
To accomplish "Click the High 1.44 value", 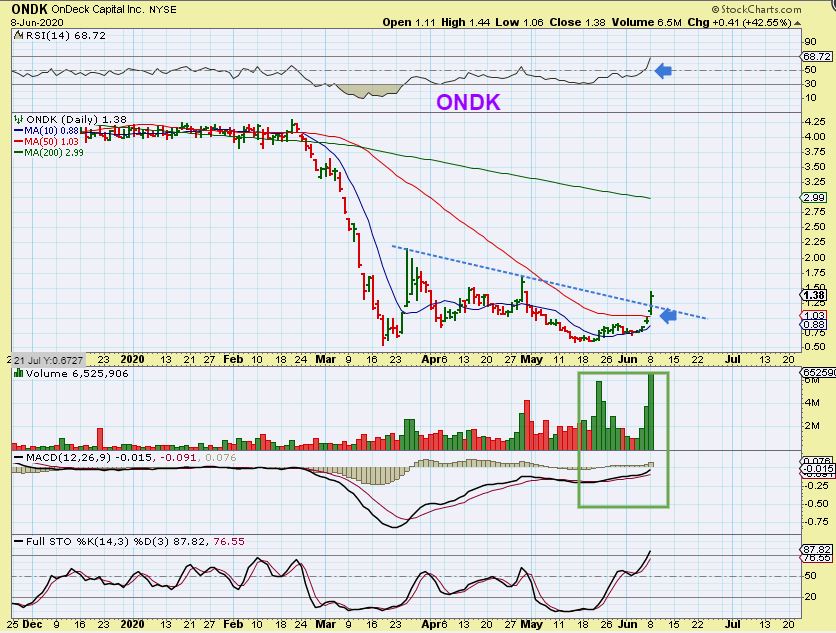I will (465, 22).
